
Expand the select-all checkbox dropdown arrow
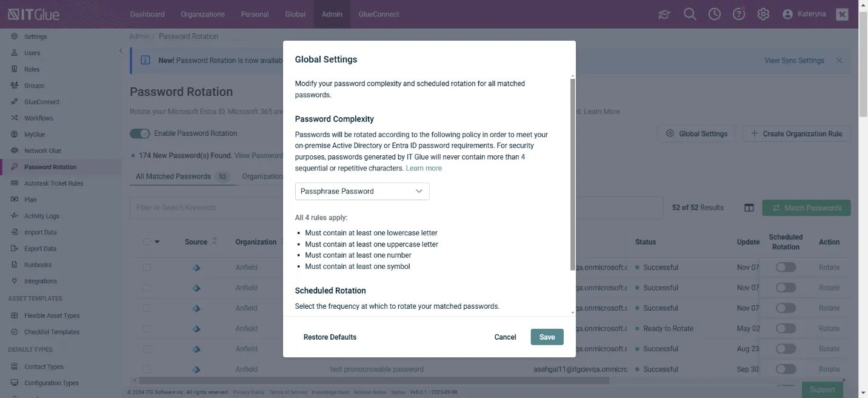coord(157,241)
